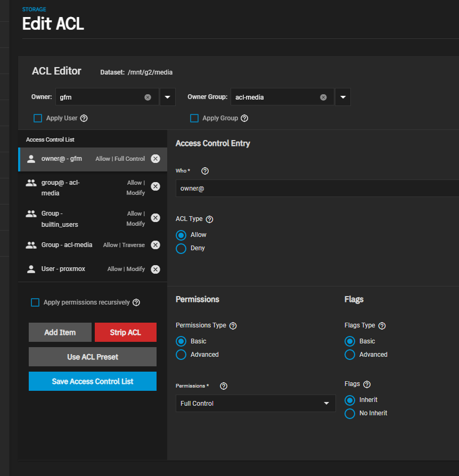Show help for ACL Type

point(209,219)
